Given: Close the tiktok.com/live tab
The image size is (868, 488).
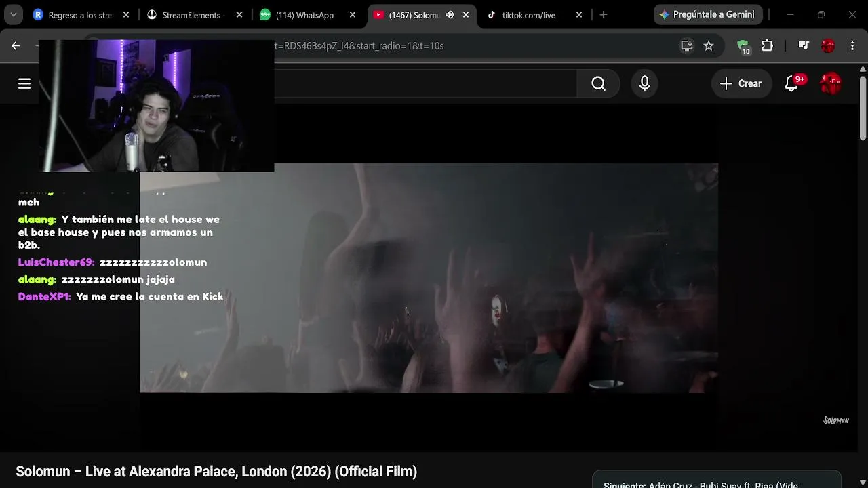Looking at the screenshot, I should 579,15.
